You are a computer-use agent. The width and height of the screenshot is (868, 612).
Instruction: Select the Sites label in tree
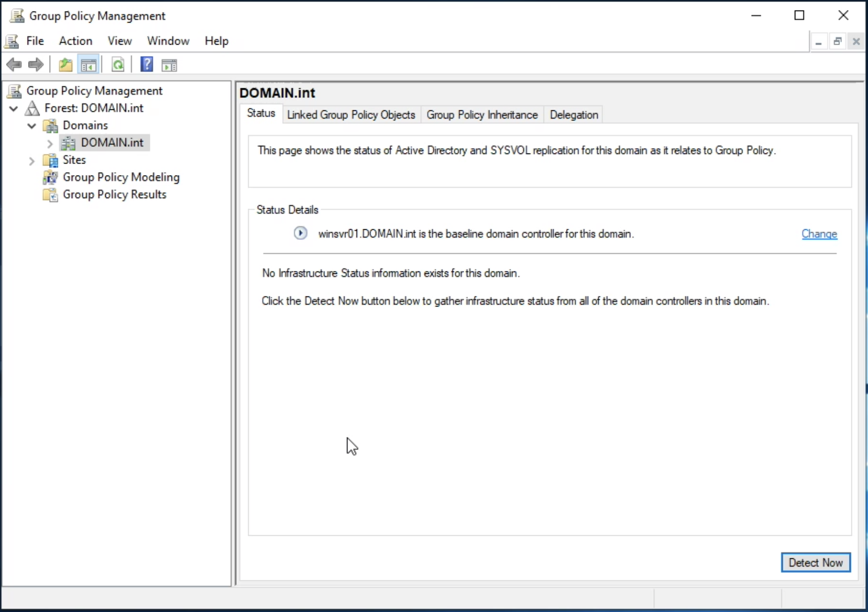click(74, 160)
